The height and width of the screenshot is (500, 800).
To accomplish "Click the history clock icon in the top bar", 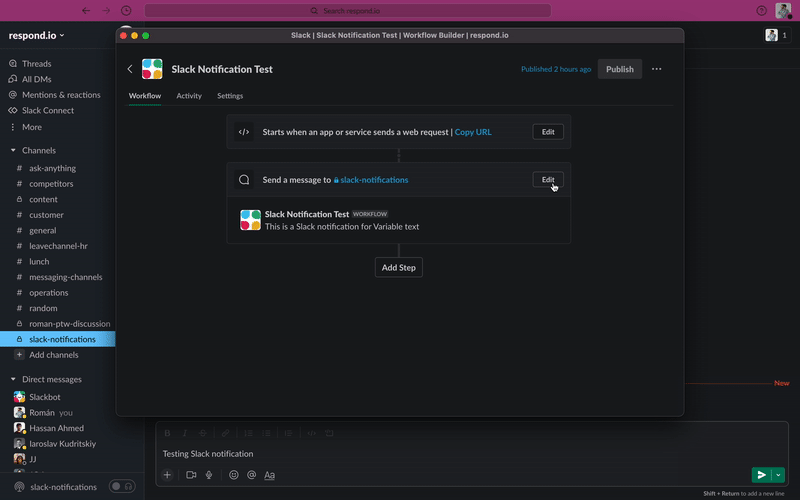I will tap(126, 11).
